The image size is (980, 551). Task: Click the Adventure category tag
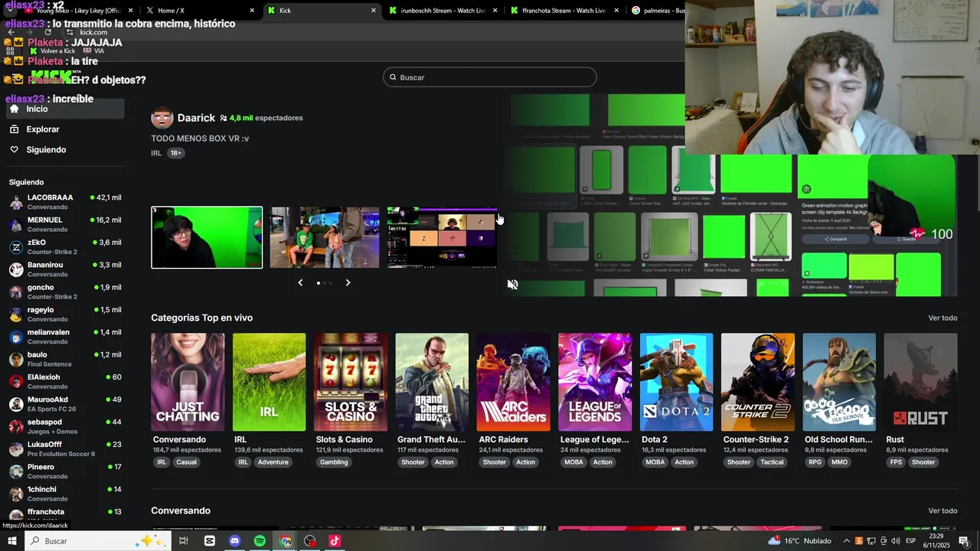(x=273, y=462)
